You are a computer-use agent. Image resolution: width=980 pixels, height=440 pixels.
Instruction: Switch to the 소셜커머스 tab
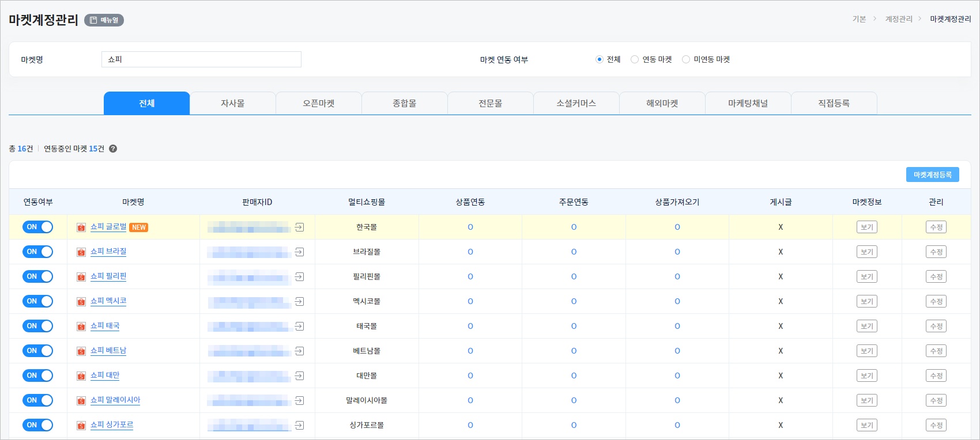click(576, 103)
